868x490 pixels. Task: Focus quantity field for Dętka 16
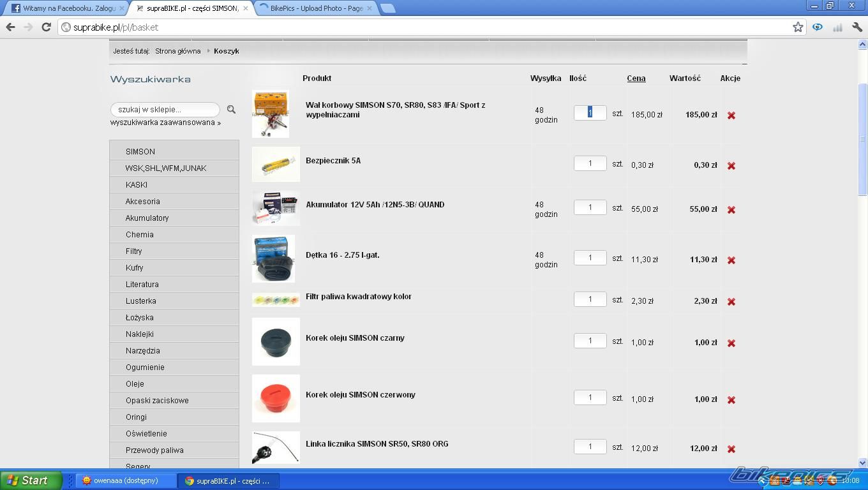pyautogui.click(x=590, y=258)
